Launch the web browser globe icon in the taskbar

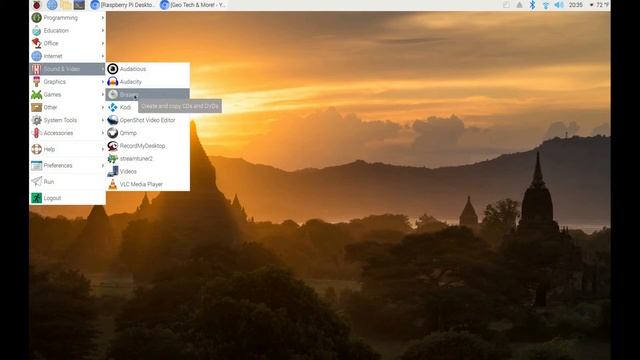52,5
